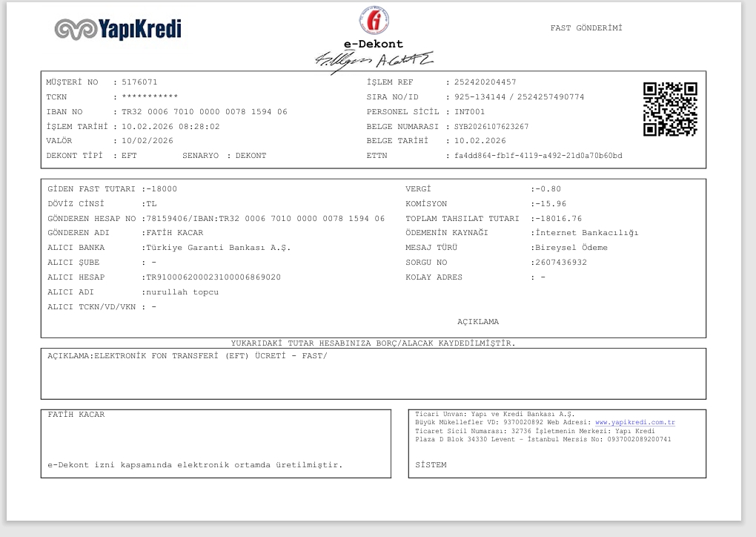Click the ETTN identifier fa4dd864 value
The image size is (756, 537).
coord(538,156)
